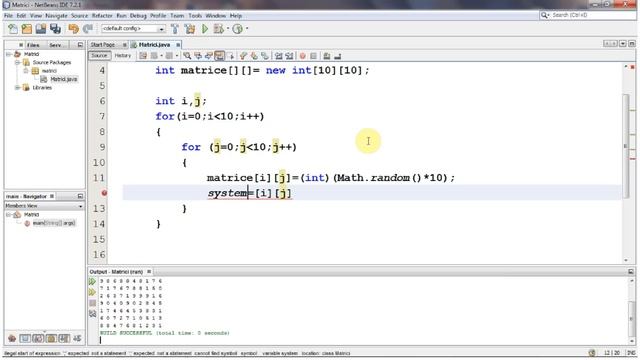
Task: Click the Build Project hammer icon
Action: (175, 29)
